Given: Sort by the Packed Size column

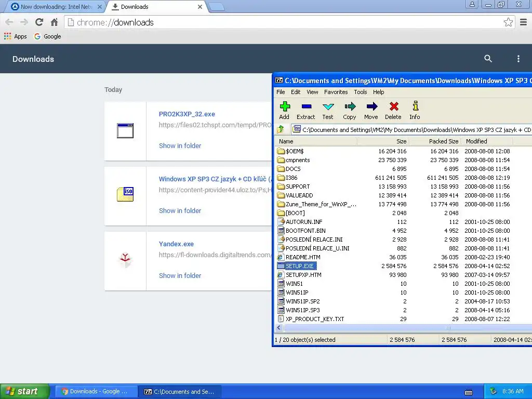Looking at the screenshot, I should (435, 141).
